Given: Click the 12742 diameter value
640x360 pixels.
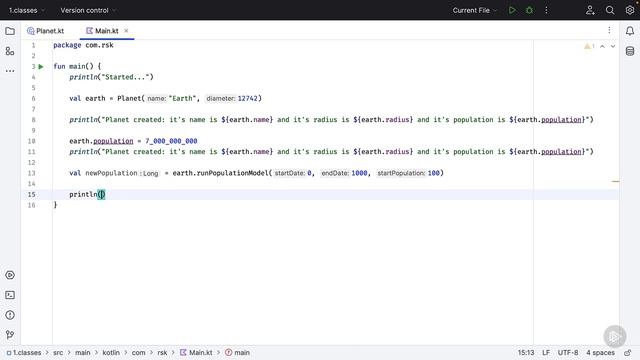Looking at the screenshot, I should pos(247,98).
